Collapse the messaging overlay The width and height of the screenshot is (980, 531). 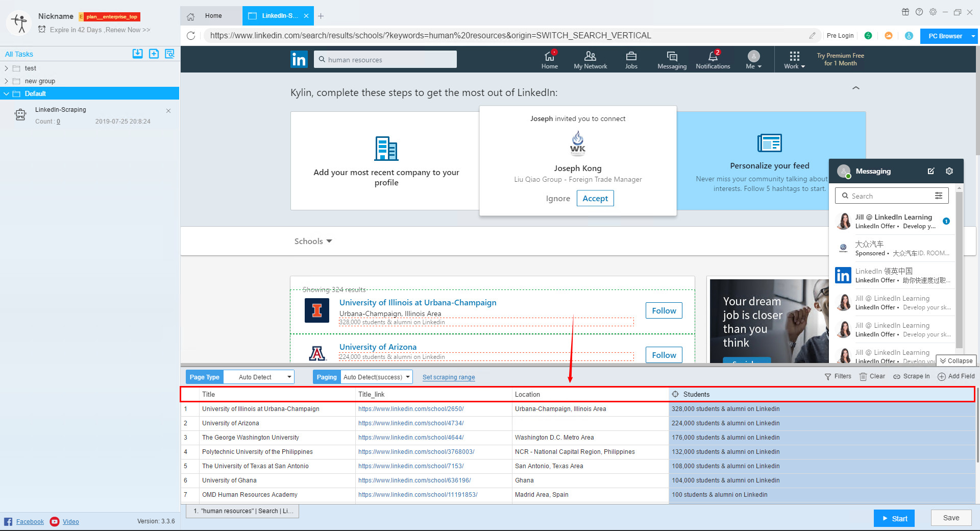(x=956, y=361)
